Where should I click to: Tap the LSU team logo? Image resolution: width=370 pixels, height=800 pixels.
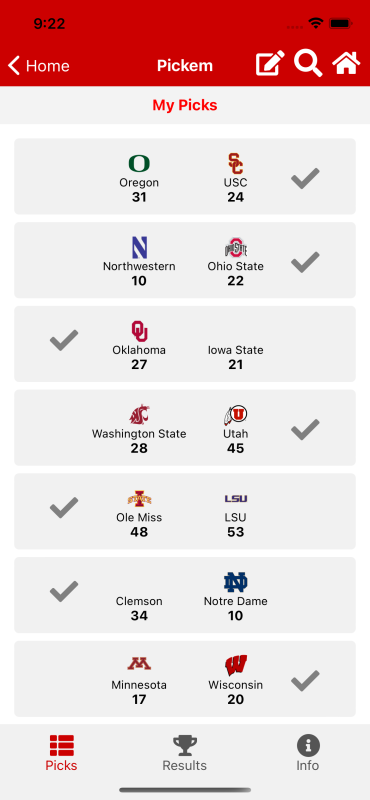pyautogui.click(x=236, y=498)
